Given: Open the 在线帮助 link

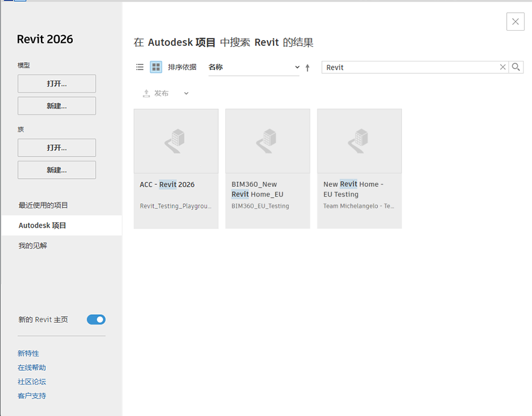Looking at the screenshot, I should 31,367.
